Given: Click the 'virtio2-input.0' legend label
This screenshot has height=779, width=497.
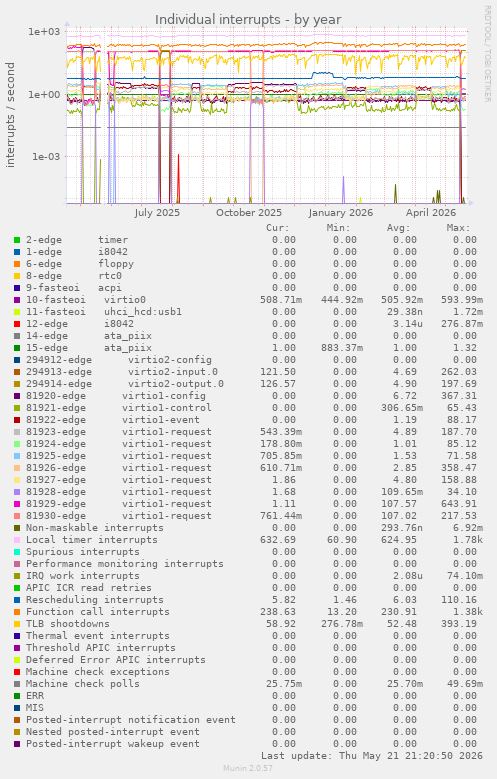Looking at the screenshot, I should 173,372.
